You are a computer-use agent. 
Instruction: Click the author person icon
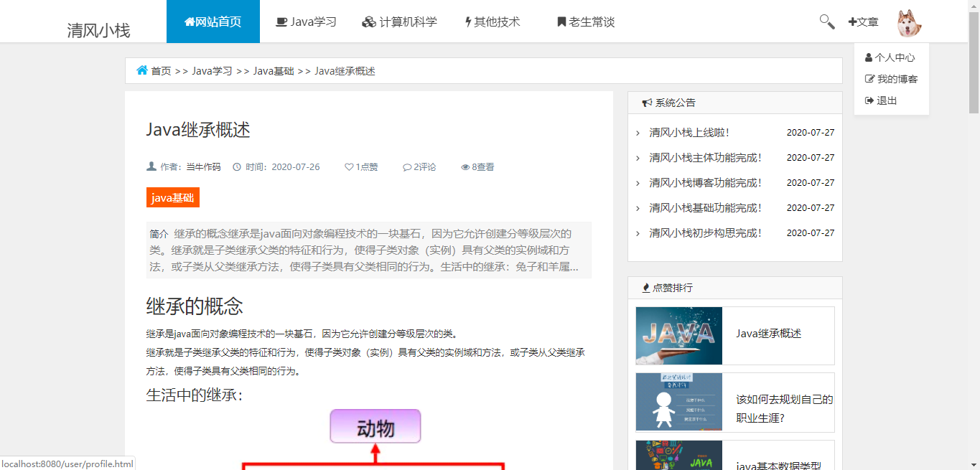[x=151, y=166]
